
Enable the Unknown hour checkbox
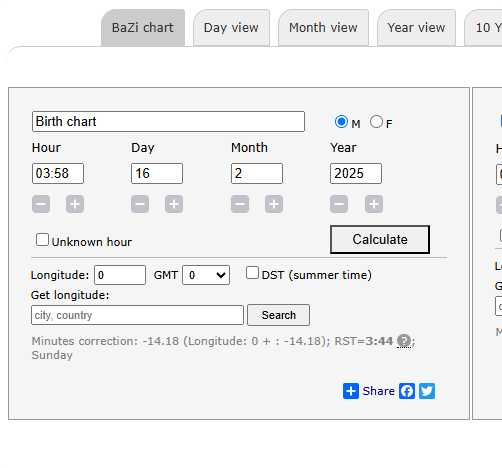point(42,240)
